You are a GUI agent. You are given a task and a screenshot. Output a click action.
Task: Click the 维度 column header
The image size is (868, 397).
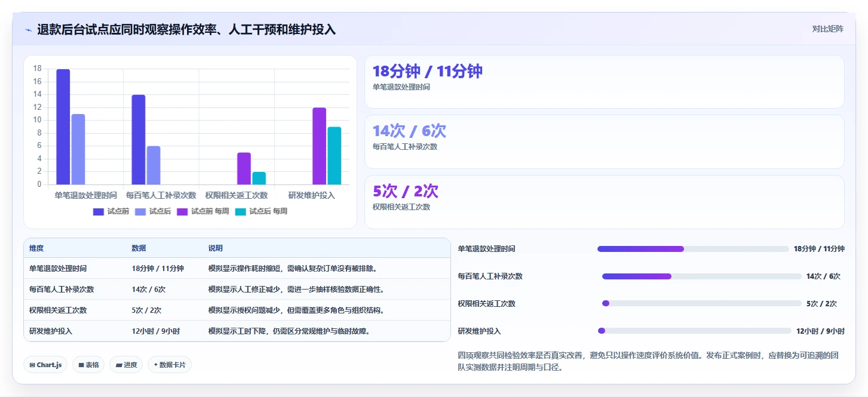[x=36, y=248]
